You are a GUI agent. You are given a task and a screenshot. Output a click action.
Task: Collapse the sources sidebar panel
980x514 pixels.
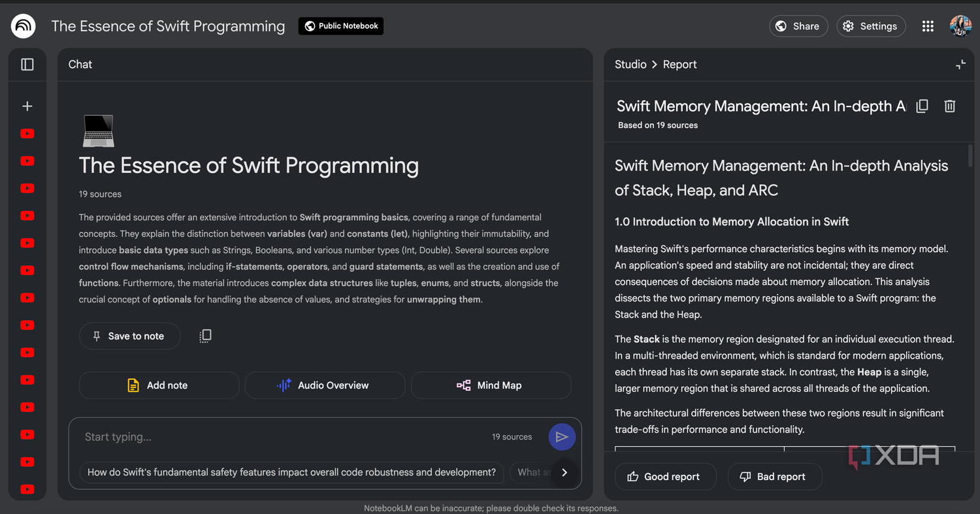click(27, 64)
